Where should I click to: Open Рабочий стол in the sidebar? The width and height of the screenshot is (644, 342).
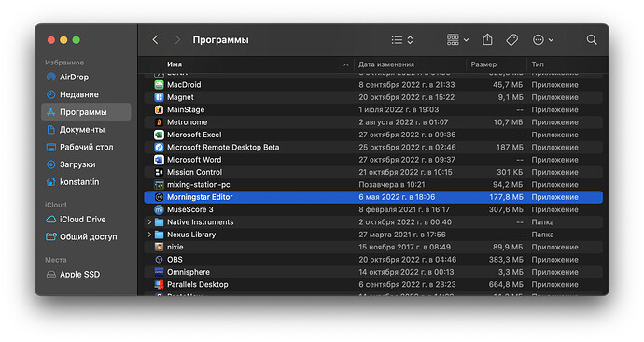pos(86,147)
